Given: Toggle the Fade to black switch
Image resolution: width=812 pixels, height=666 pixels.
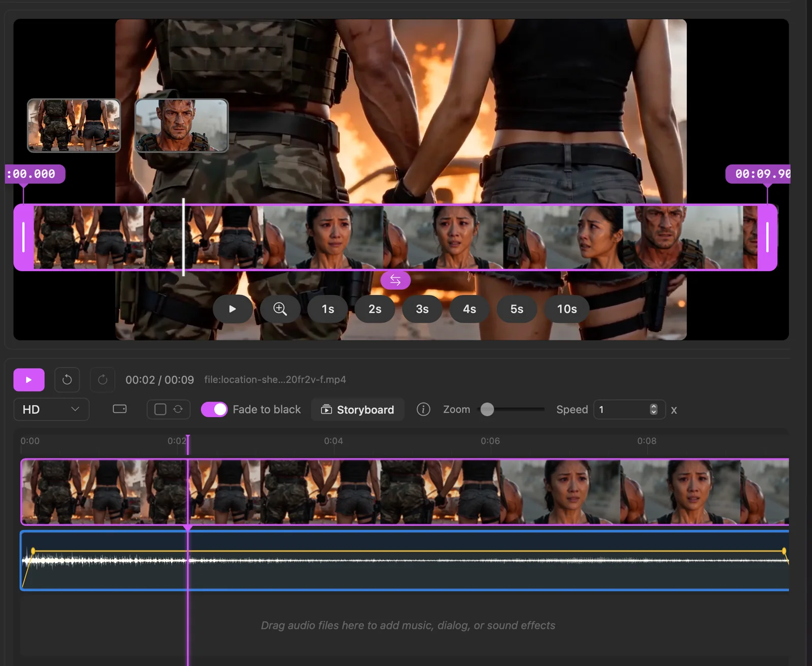Looking at the screenshot, I should click(x=214, y=410).
